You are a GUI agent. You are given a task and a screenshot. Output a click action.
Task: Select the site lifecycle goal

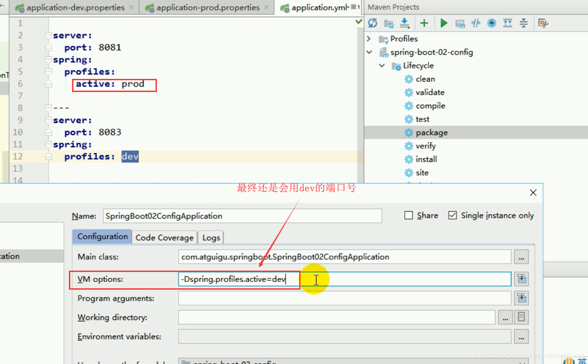pyautogui.click(x=422, y=173)
